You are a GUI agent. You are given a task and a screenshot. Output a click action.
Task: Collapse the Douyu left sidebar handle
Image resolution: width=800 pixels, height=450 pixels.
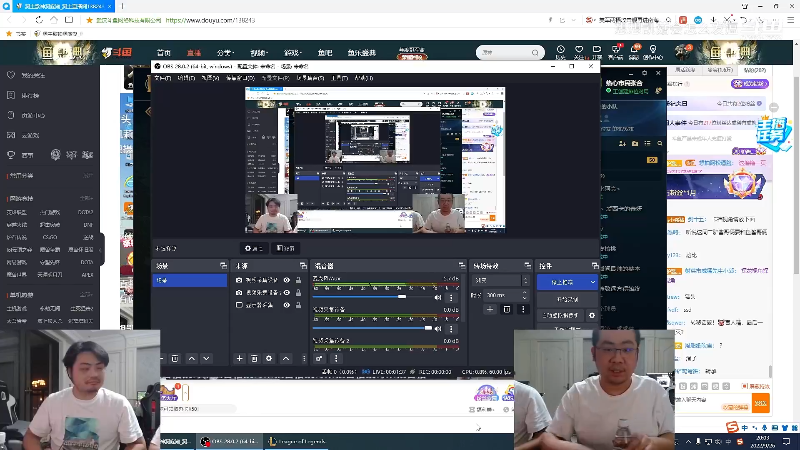tap(102, 249)
